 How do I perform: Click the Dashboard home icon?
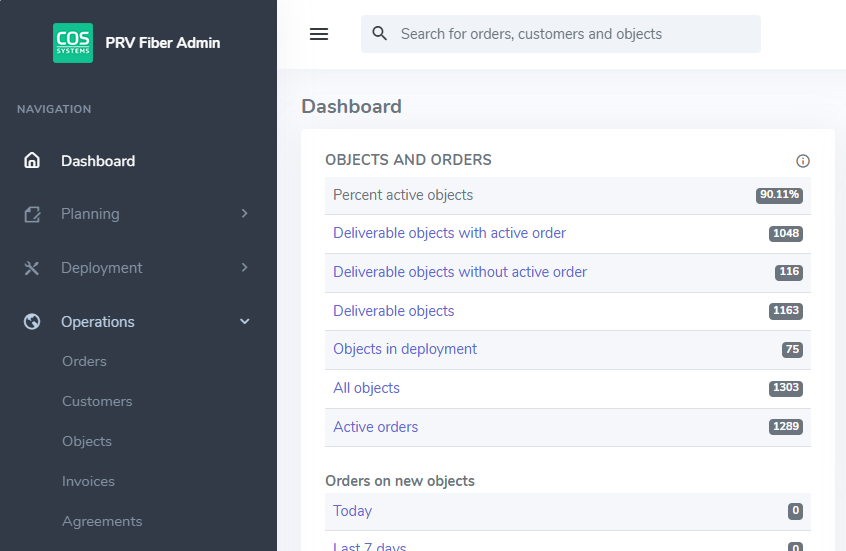[x=32, y=160]
